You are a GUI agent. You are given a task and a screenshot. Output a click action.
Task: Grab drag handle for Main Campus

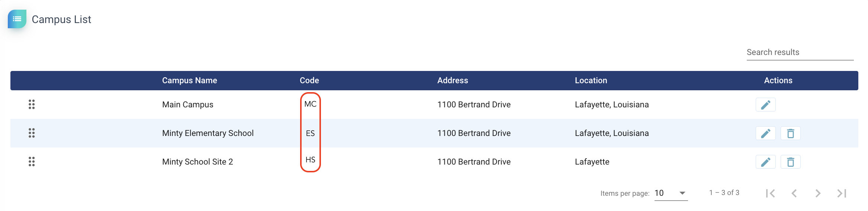click(32, 104)
